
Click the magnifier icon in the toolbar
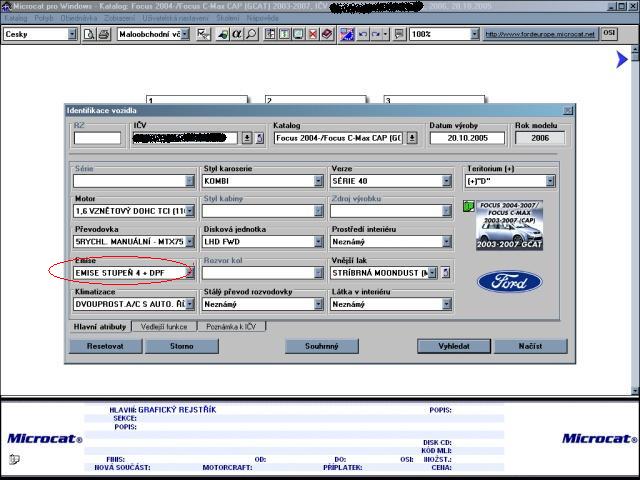click(251, 34)
